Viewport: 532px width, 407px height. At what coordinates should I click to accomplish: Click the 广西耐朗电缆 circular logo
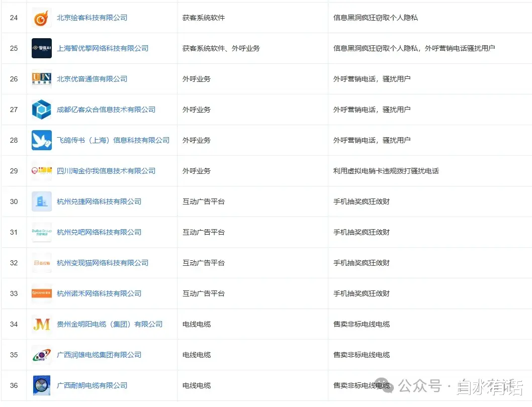[x=41, y=385]
